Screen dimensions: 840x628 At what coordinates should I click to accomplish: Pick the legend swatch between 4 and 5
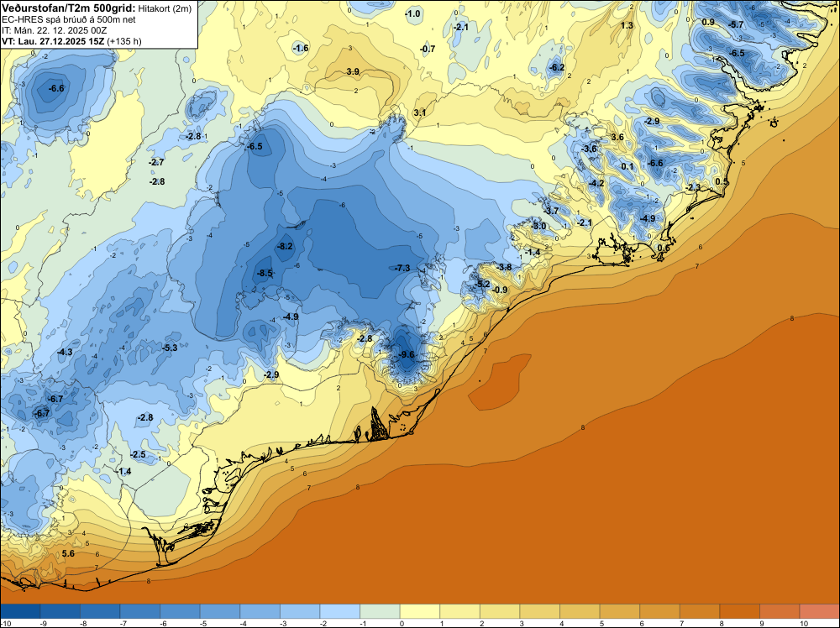pos(580,611)
